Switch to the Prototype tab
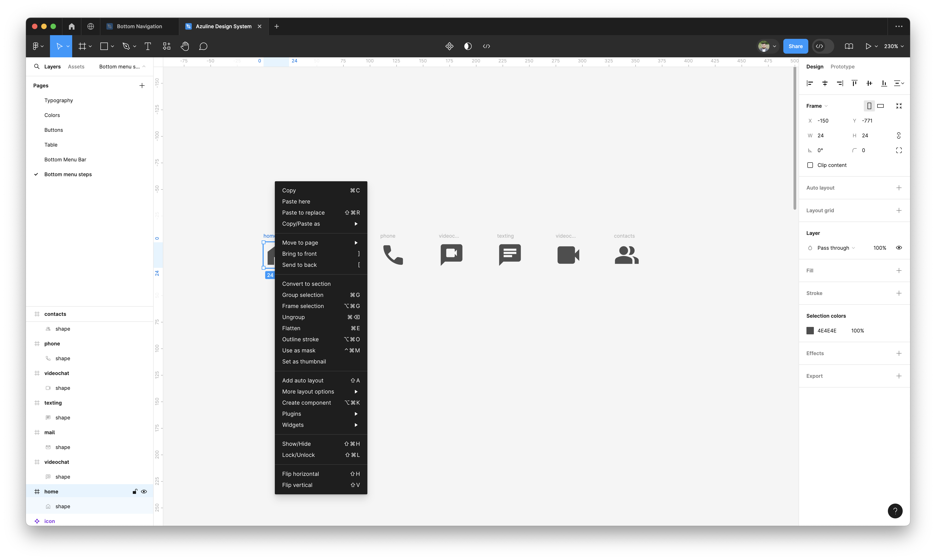 click(842, 66)
